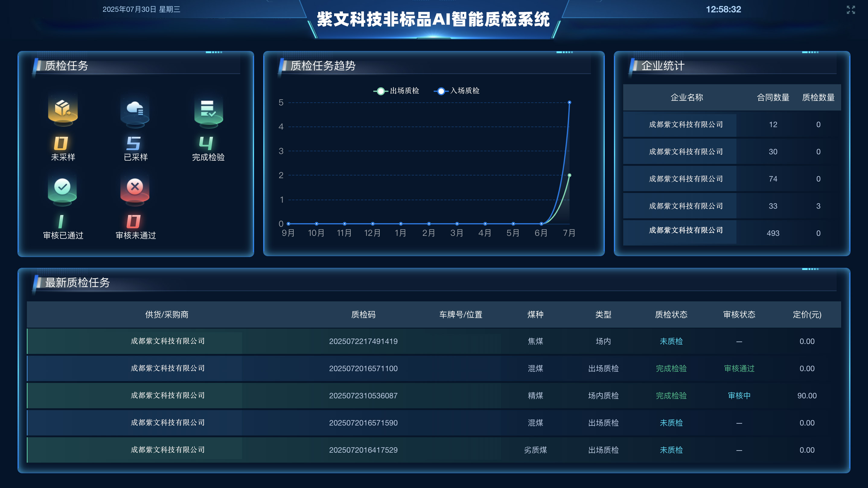Image resolution: width=868 pixels, height=488 pixels.
Task: Click the 车牌号/位置 column header
Action: coord(461,315)
